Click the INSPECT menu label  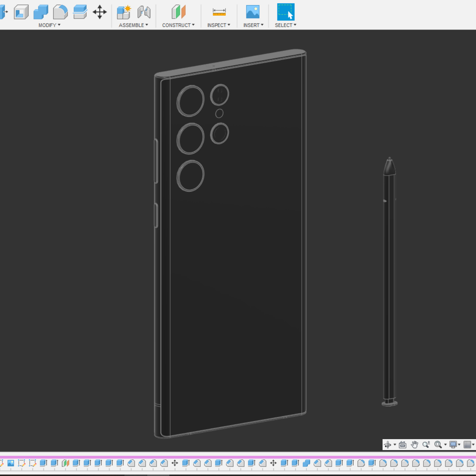pyautogui.click(x=219, y=25)
